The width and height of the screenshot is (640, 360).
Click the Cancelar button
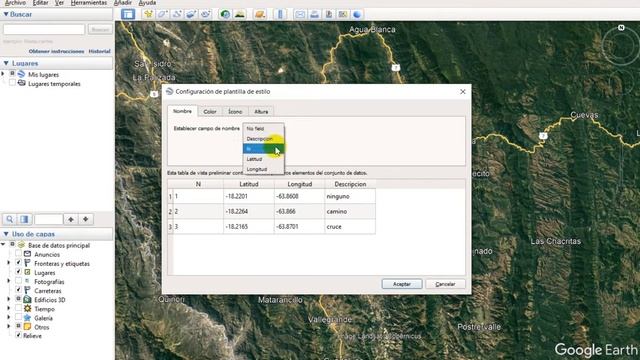coord(445,284)
